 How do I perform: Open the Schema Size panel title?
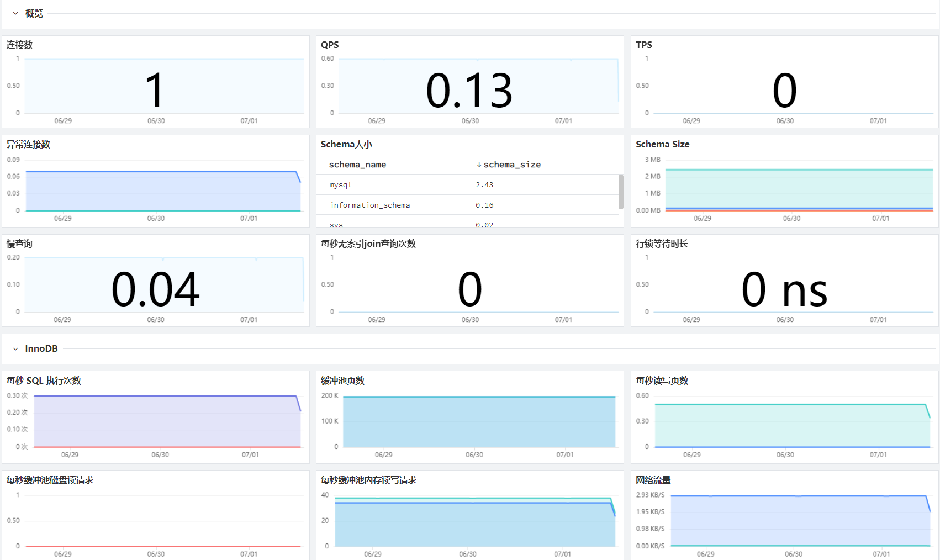click(663, 144)
